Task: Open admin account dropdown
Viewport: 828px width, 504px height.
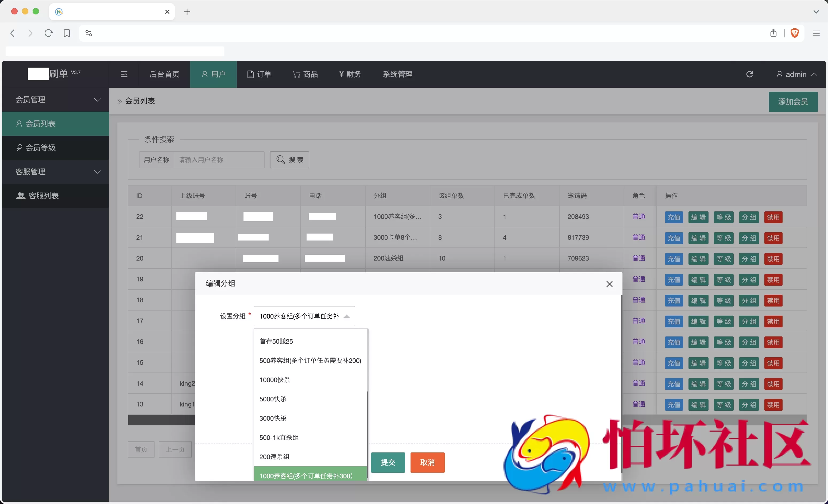Action: point(796,74)
